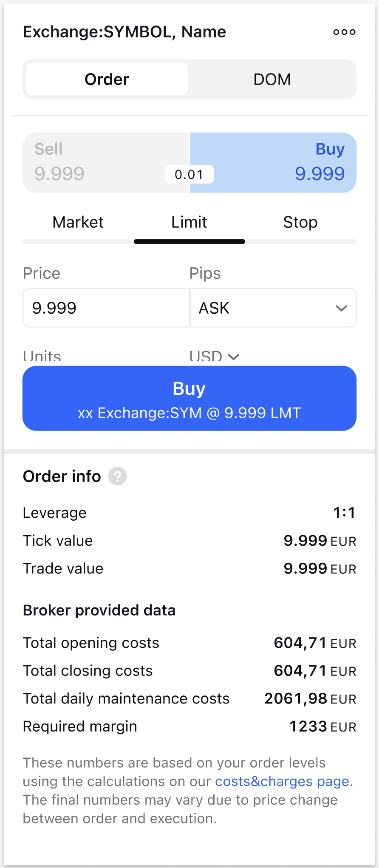Open the costs&charges page link

click(x=282, y=781)
